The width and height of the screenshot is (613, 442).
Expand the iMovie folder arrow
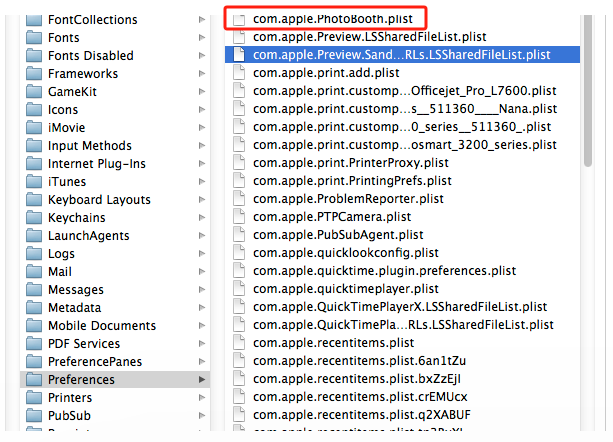tap(202, 127)
